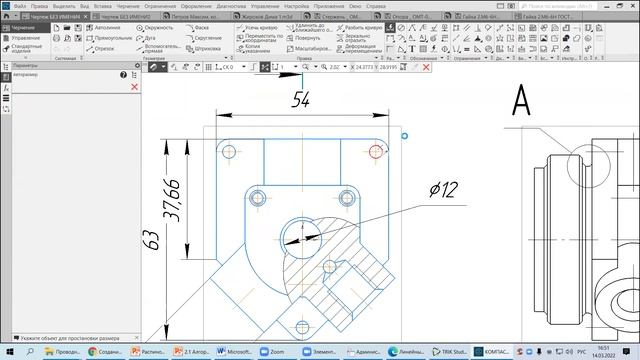Screen dimensions: 640x360
Task: Click the highlighted Авторазмер dimension icon
Action: click(x=390, y=27)
